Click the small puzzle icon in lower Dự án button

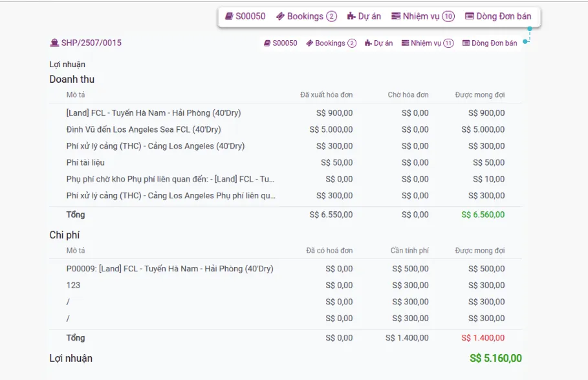(368, 43)
